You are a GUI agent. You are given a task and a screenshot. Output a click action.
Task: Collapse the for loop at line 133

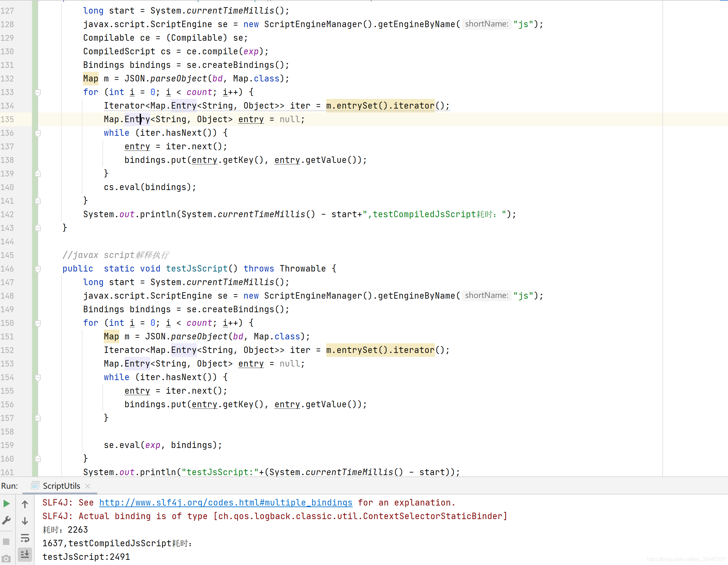[38, 92]
